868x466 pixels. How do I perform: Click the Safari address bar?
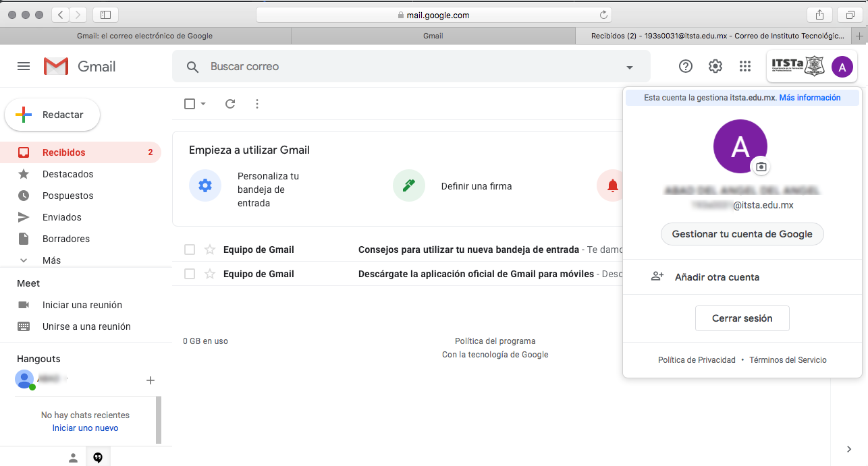pyautogui.click(x=433, y=15)
